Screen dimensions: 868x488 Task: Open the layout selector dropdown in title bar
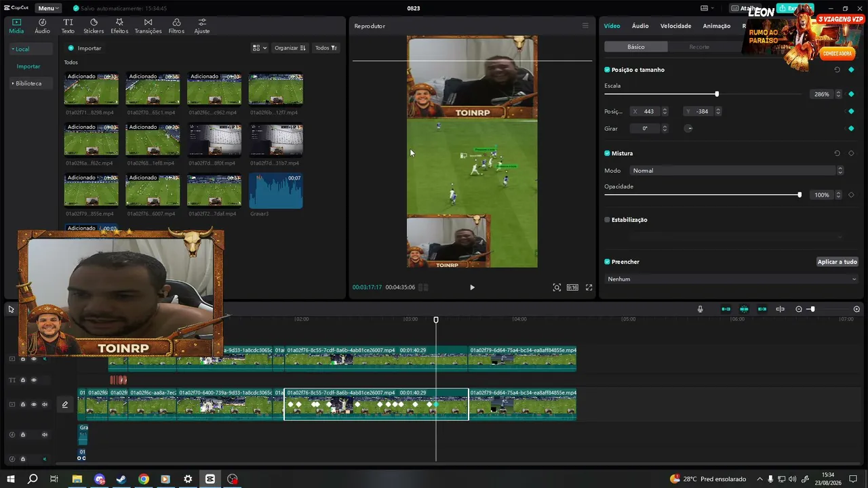pyautogui.click(x=708, y=8)
